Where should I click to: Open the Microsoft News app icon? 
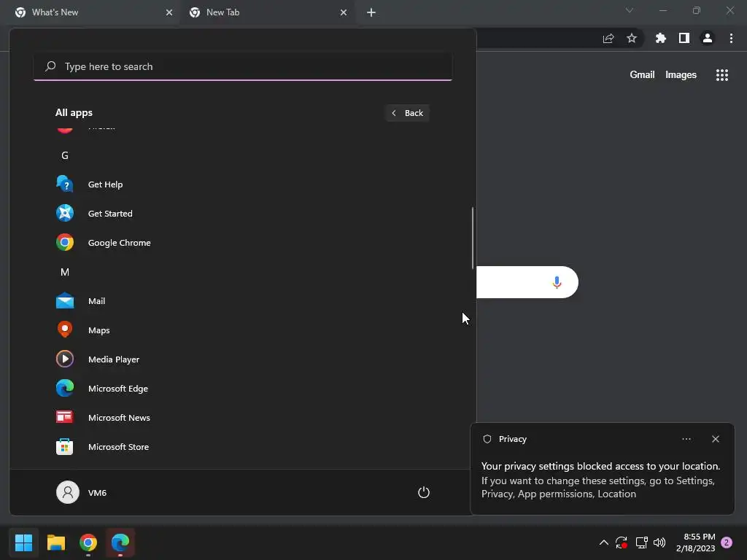click(x=65, y=417)
